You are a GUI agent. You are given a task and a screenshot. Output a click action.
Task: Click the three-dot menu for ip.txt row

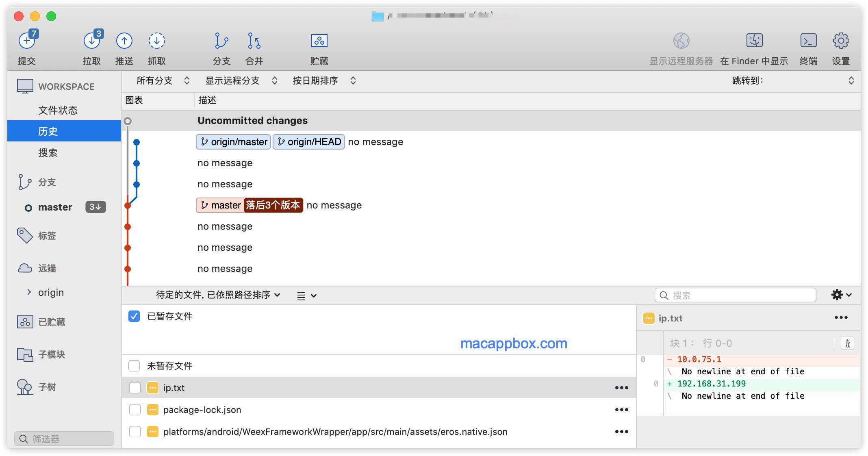[621, 388]
